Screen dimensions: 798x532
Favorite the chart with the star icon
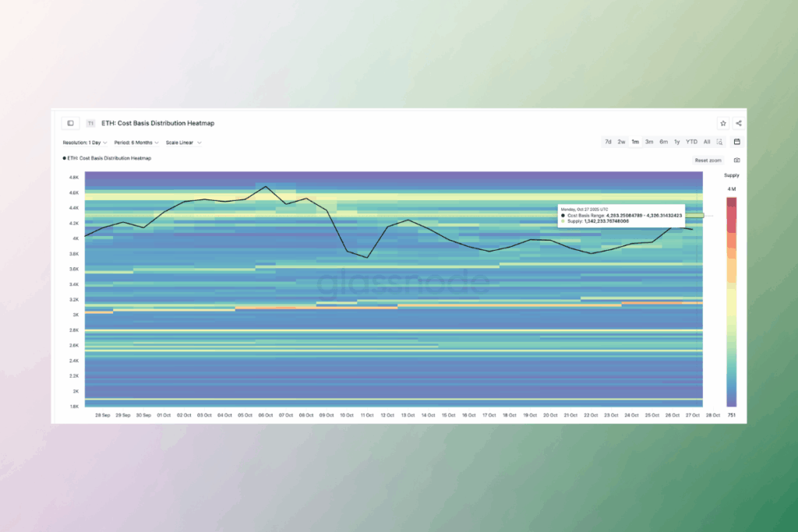tap(723, 123)
